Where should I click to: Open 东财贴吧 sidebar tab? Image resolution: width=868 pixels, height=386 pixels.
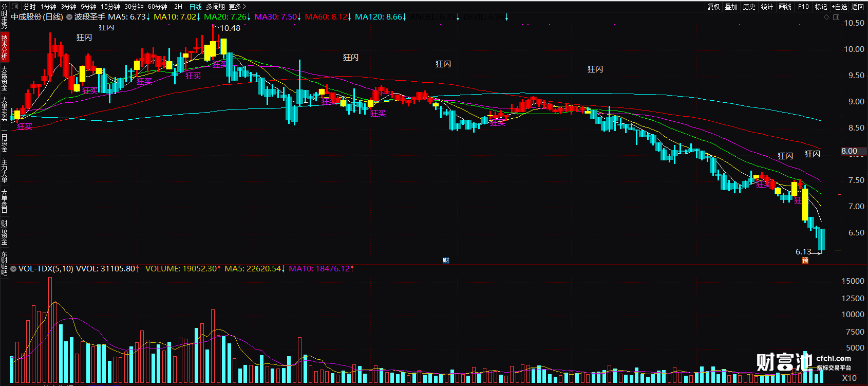click(x=4, y=263)
